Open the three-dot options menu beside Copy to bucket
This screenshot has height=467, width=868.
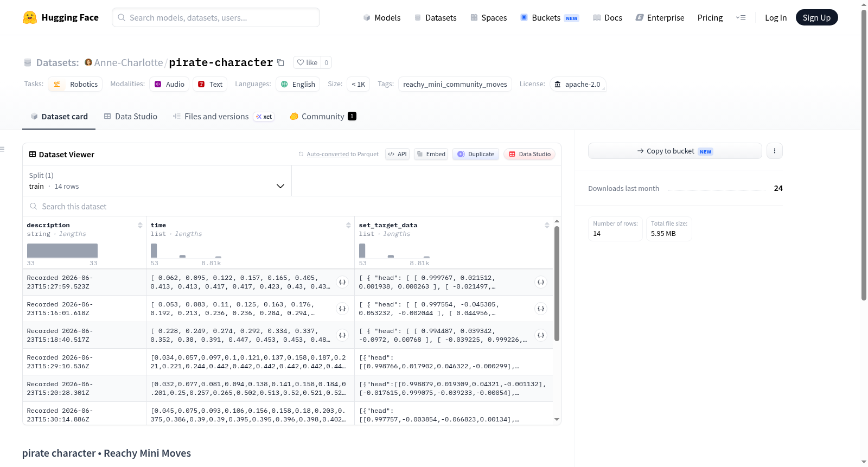[775, 151]
